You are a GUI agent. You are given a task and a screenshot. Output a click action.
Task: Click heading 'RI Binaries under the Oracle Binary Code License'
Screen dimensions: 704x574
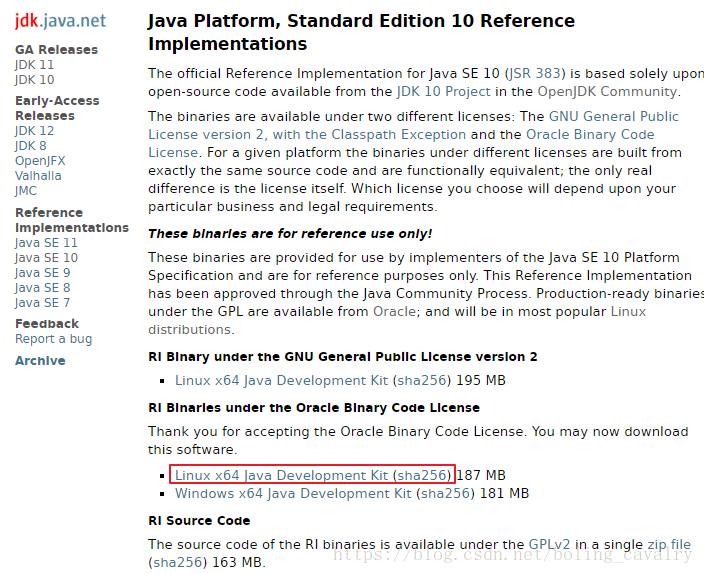[x=314, y=408]
